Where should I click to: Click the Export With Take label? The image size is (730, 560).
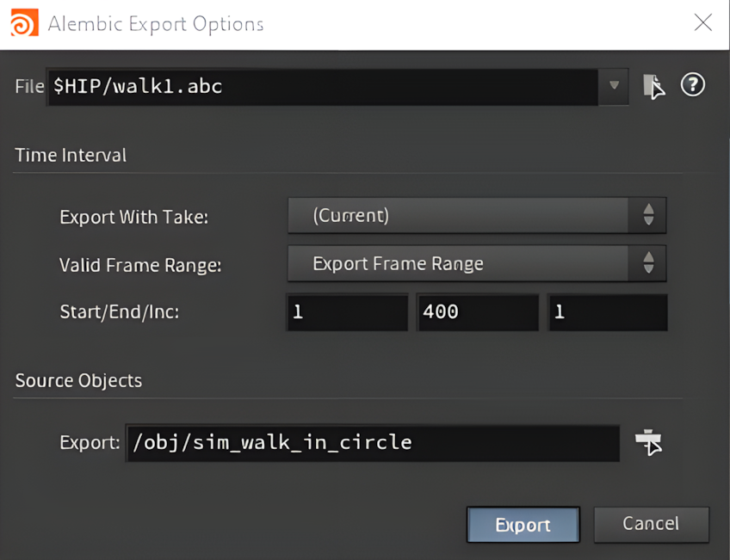pos(133,217)
